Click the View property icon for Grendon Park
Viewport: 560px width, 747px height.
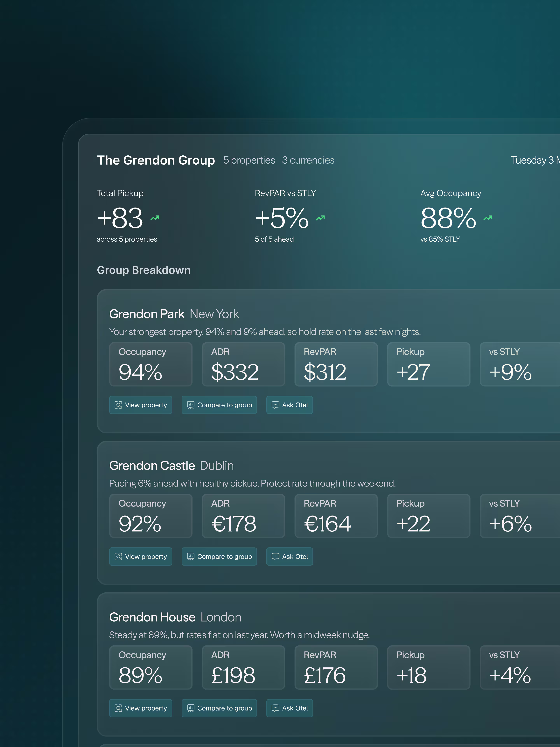pyautogui.click(x=118, y=405)
